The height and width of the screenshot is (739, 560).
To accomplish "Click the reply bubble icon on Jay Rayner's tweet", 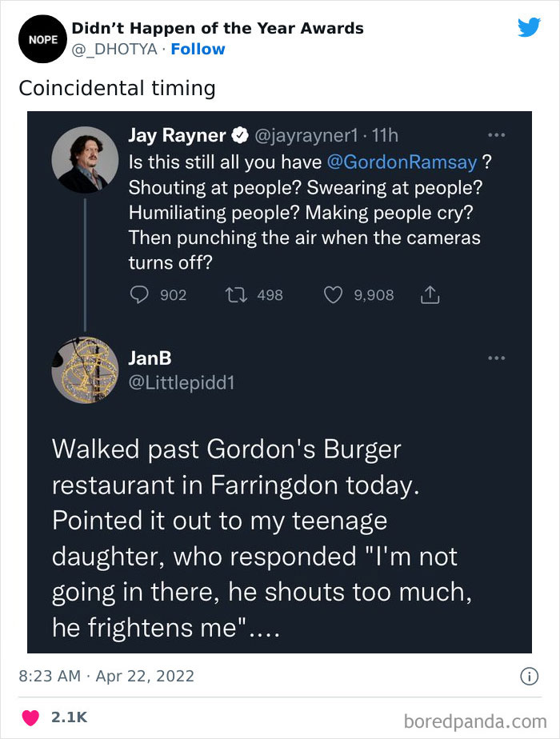I will pyautogui.click(x=139, y=295).
